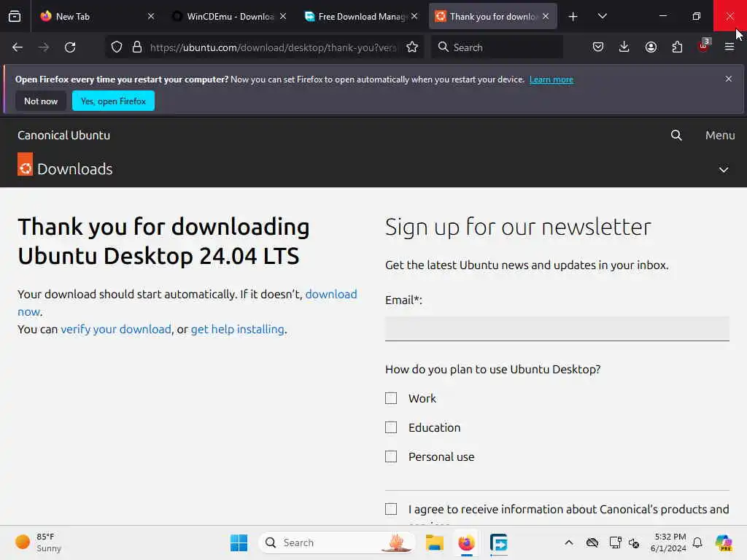Go back to the previous page
The height and width of the screenshot is (560, 747).
tap(18, 47)
